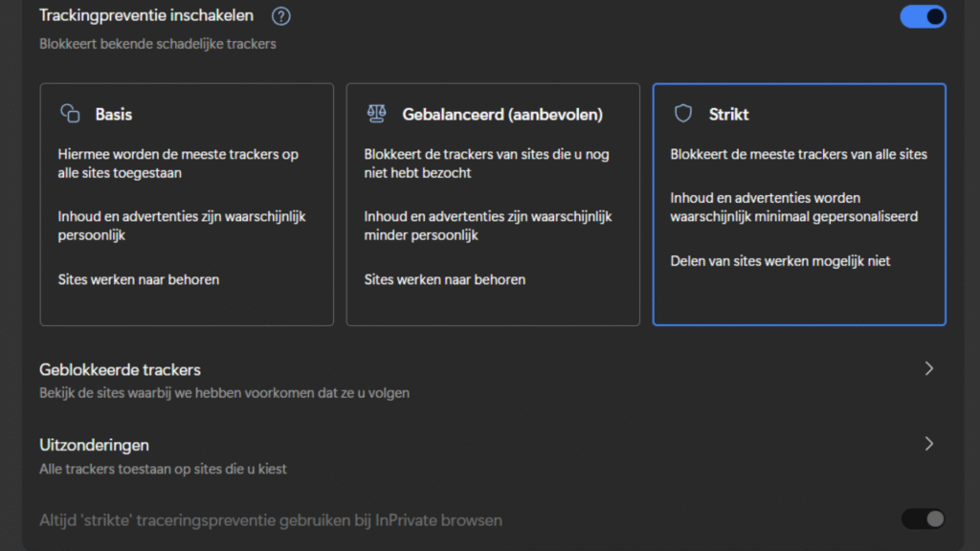Click the shield icon for Strikt
The width and height of the screenshot is (980, 551).
point(682,114)
